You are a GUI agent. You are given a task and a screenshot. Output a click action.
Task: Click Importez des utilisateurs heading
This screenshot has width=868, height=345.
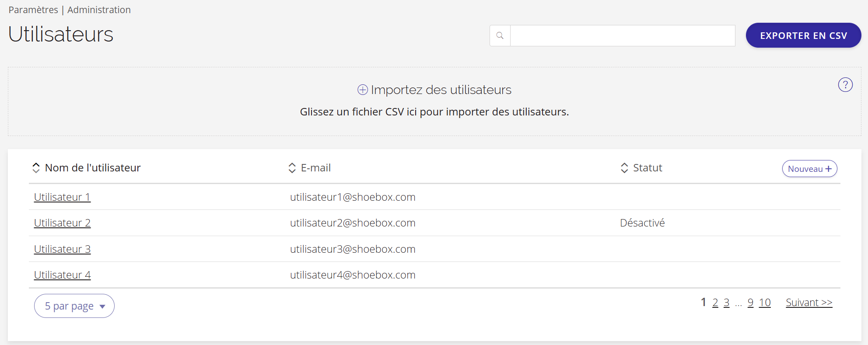[x=441, y=90]
